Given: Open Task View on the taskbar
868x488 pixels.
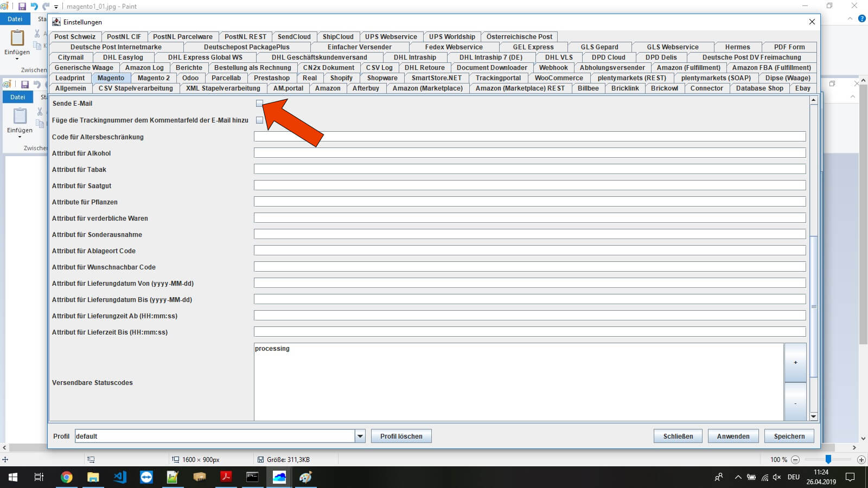Looking at the screenshot, I should click(x=39, y=477).
